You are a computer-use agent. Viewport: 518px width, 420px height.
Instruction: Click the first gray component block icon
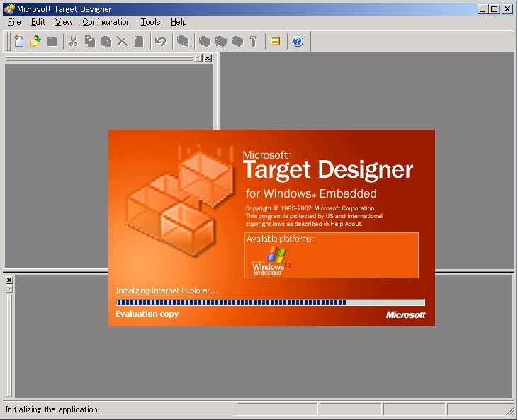pyautogui.click(x=205, y=41)
